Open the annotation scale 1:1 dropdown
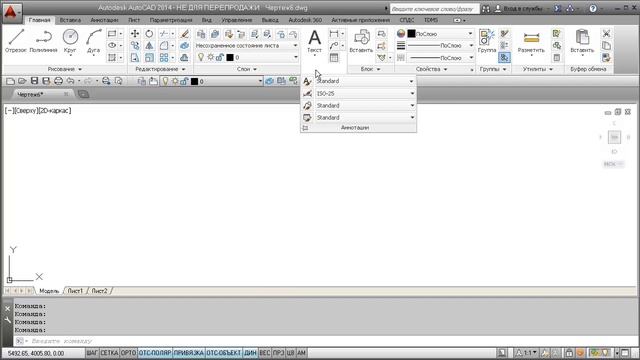 click(526, 353)
